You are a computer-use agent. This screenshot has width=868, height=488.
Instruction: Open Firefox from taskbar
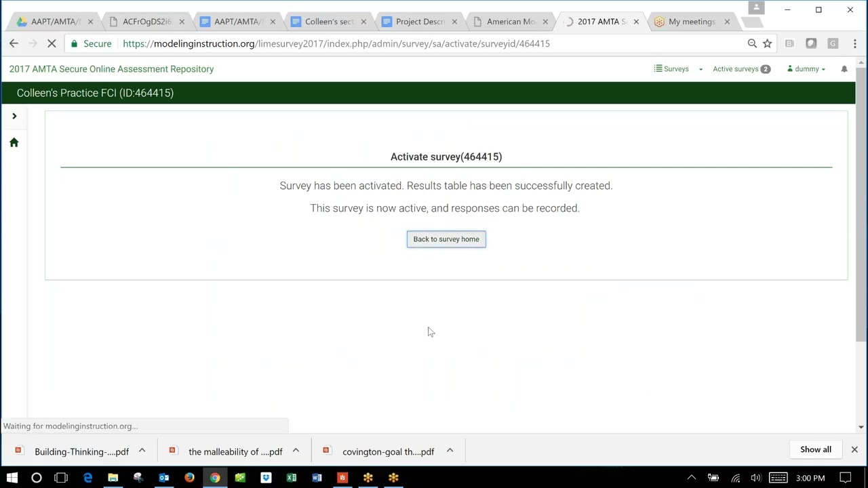(189, 478)
